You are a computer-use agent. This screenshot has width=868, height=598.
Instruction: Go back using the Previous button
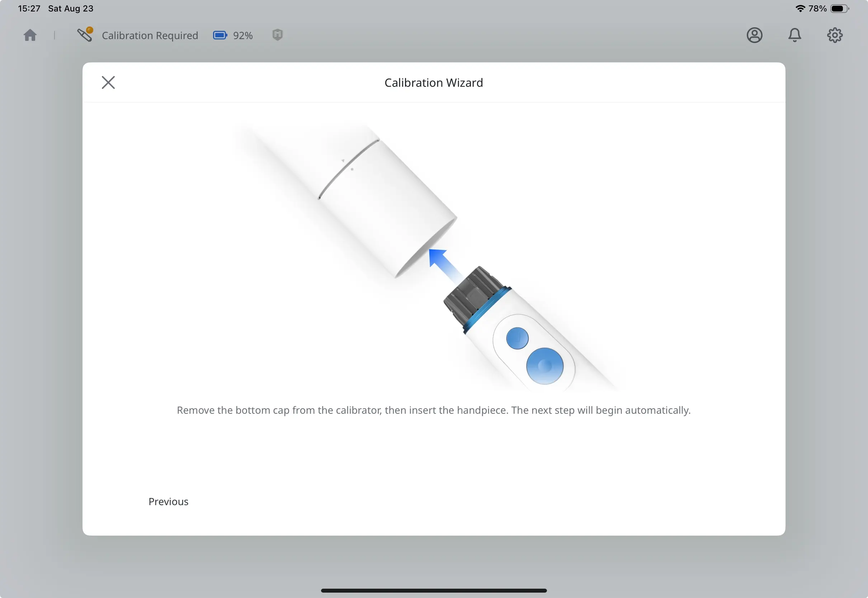[168, 501]
